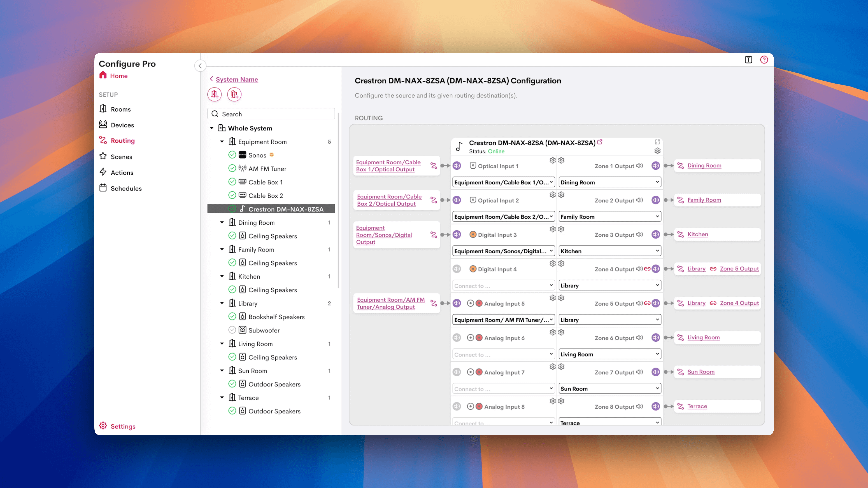868x488 pixels.
Task: Click the gear icon above Analog Input 5
Action: (x=552, y=298)
